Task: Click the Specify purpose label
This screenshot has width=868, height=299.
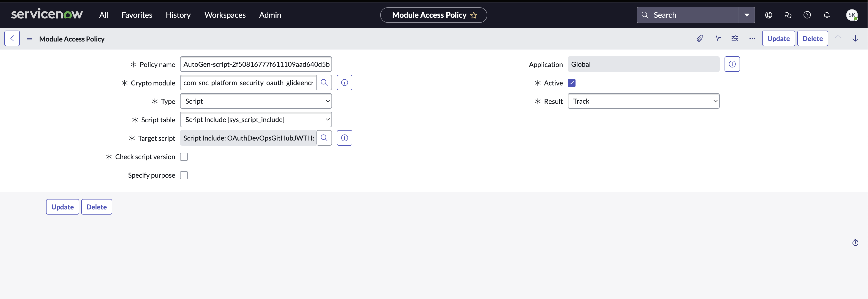Action: tap(152, 175)
